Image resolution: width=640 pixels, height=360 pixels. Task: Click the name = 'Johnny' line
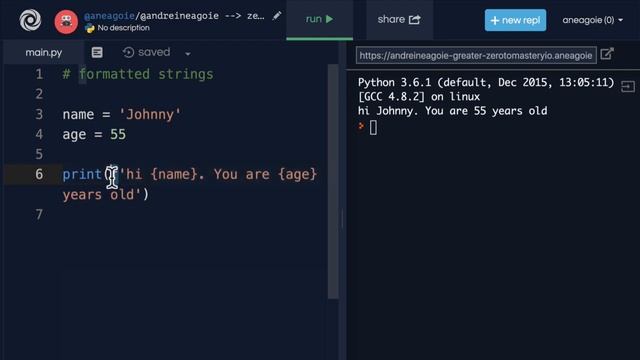pyautogui.click(x=122, y=114)
